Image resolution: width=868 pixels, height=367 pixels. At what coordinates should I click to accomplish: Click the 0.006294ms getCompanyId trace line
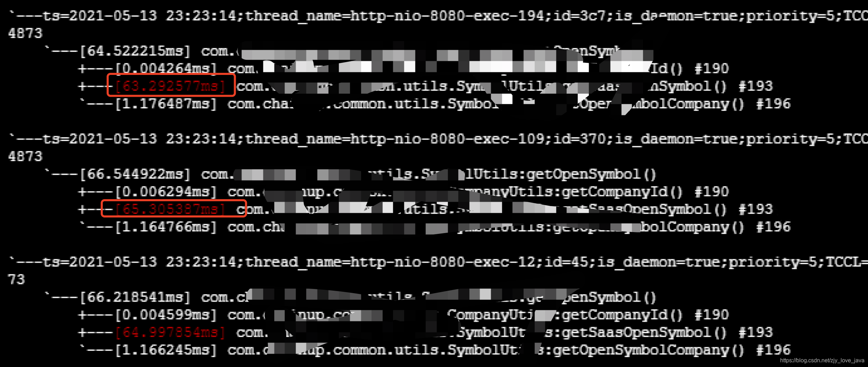(x=403, y=191)
